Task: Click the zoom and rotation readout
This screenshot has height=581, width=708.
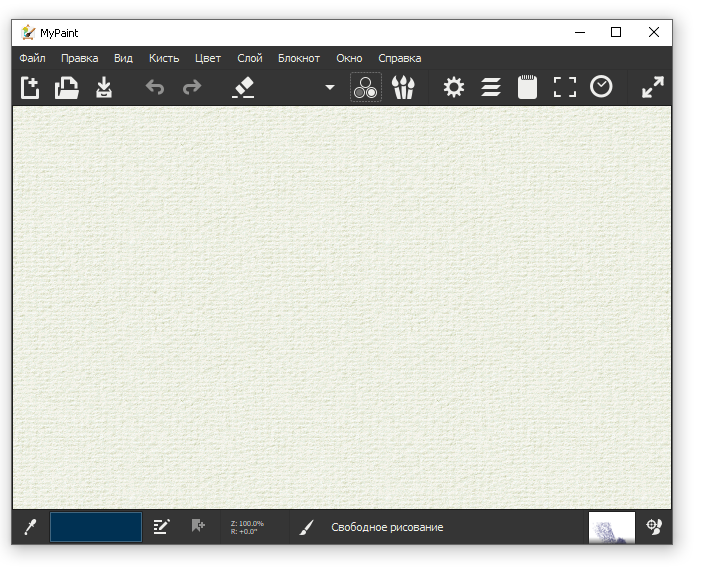Action: [247, 528]
